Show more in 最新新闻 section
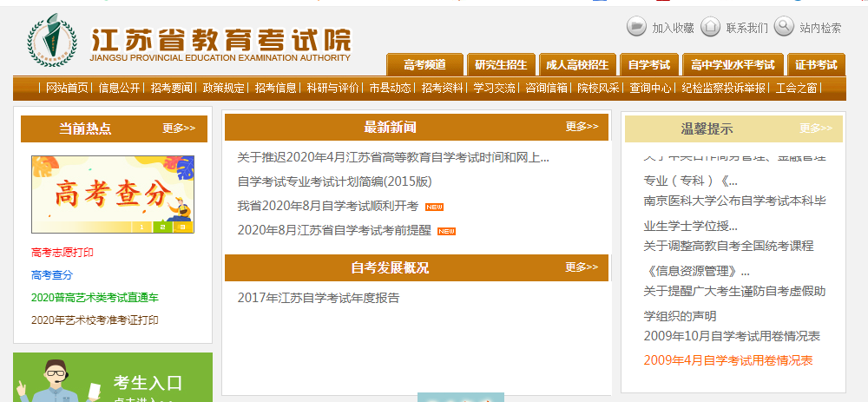The width and height of the screenshot is (868, 402). [x=582, y=127]
